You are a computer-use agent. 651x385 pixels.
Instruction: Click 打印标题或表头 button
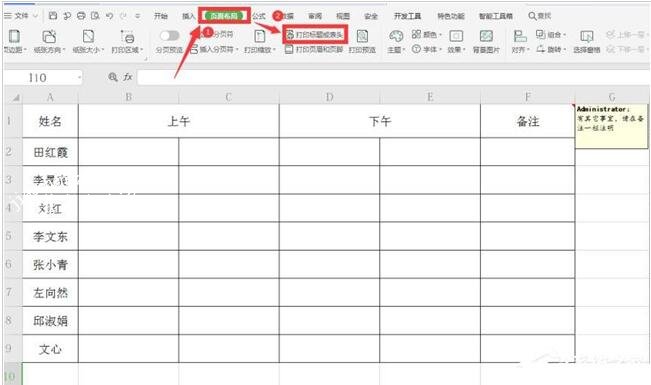(x=315, y=35)
